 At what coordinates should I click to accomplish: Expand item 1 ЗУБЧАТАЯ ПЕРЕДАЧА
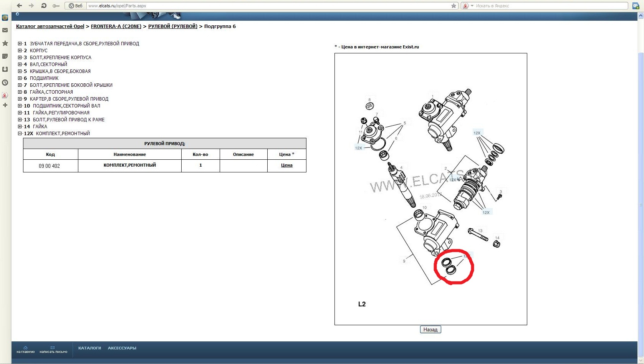20,44
